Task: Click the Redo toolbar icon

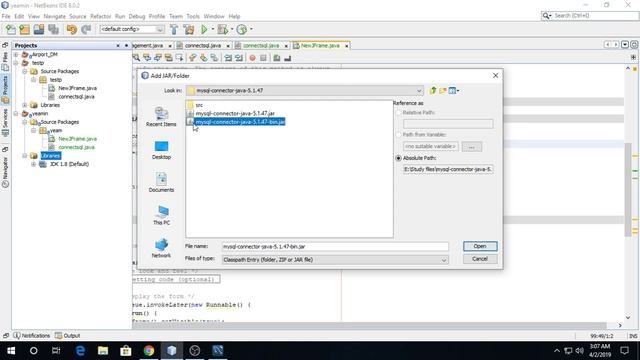Action: (86, 29)
